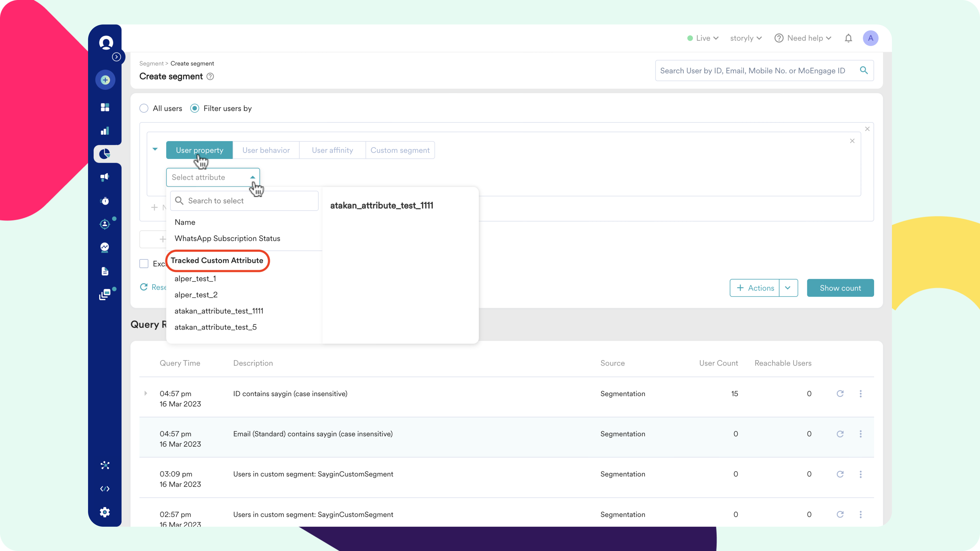Click the code brackets sidebar icon
980x551 pixels.
tap(105, 489)
